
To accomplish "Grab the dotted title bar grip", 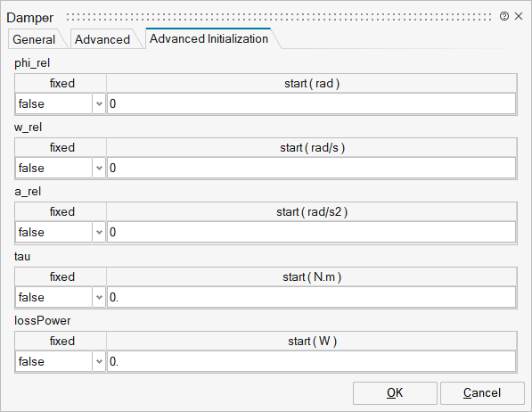I will pyautogui.click(x=279, y=17).
